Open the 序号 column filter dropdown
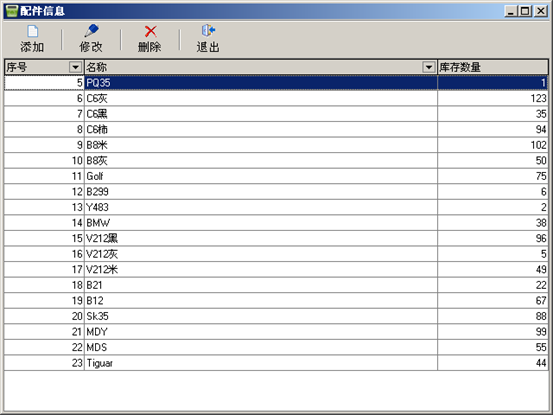 click(75, 67)
